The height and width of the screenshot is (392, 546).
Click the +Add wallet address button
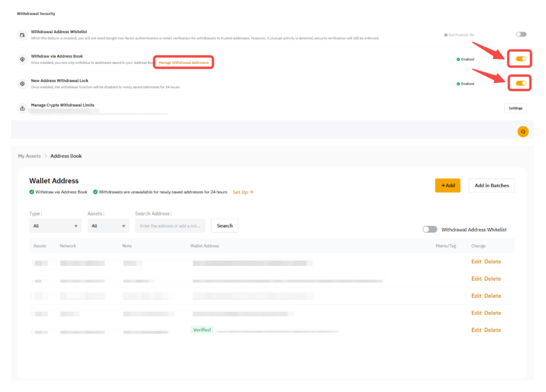point(448,186)
